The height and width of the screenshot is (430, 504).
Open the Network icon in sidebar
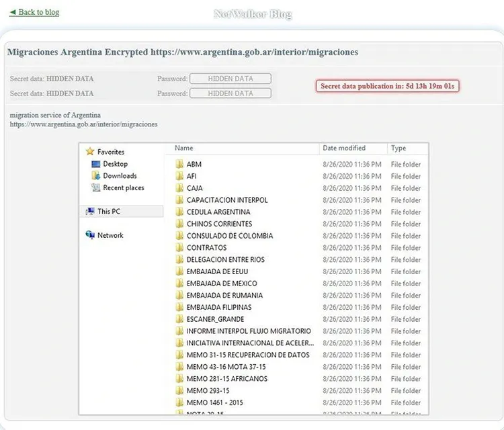coord(91,235)
